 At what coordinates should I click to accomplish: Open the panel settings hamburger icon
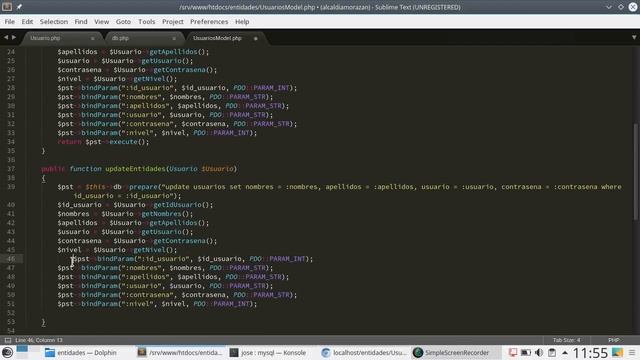[632, 352]
